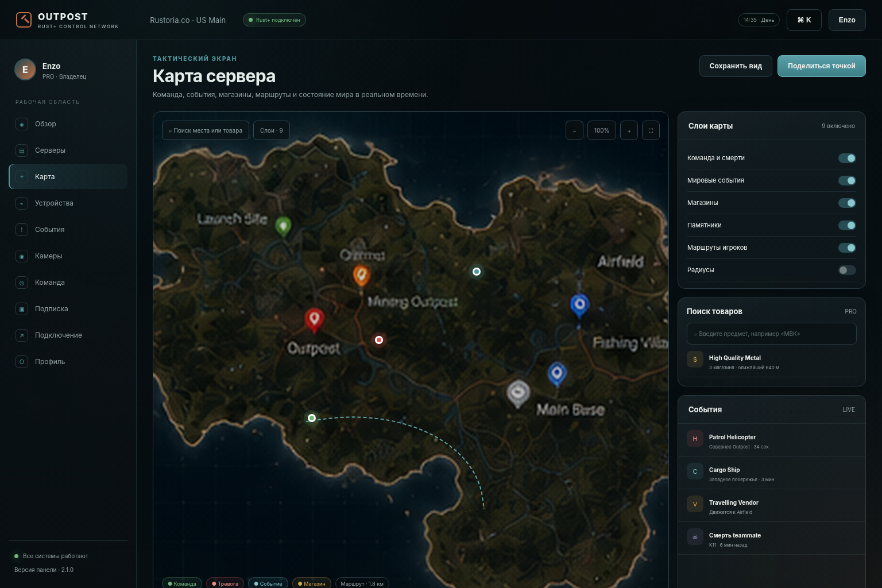Image resolution: width=882 pixels, height=588 pixels.
Task: Open the Серверы sidebar item
Action: [68, 150]
